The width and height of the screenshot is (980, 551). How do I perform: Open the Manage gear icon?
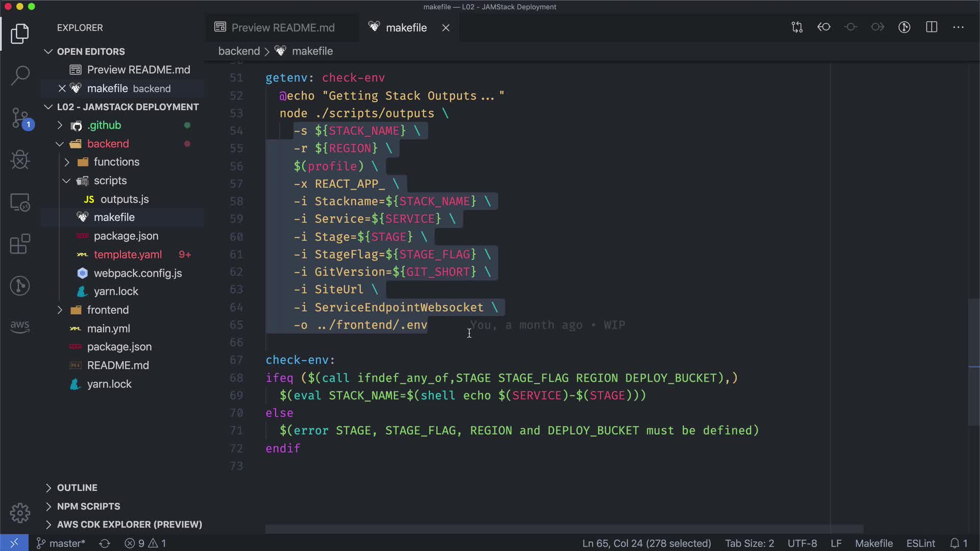click(x=20, y=513)
